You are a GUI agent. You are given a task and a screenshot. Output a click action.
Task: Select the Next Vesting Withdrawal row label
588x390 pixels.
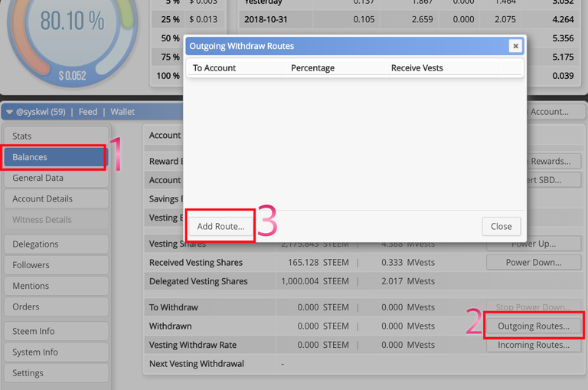pyautogui.click(x=197, y=363)
